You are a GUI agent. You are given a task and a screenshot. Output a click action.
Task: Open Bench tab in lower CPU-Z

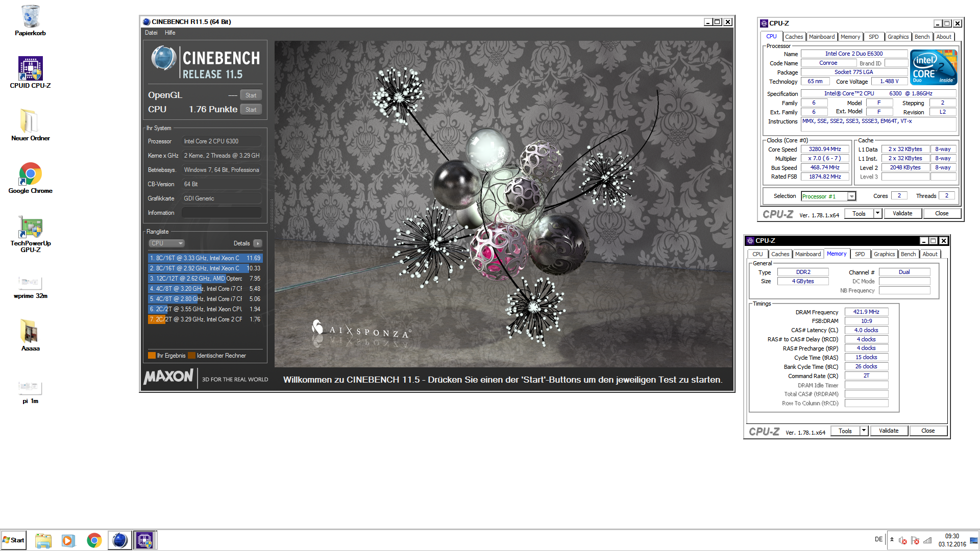[908, 254]
